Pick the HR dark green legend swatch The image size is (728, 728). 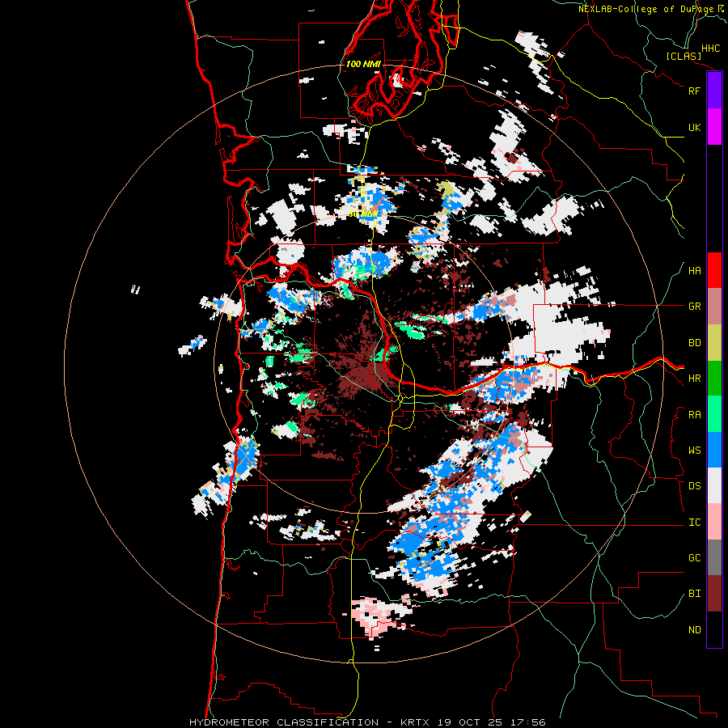pos(714,379)
